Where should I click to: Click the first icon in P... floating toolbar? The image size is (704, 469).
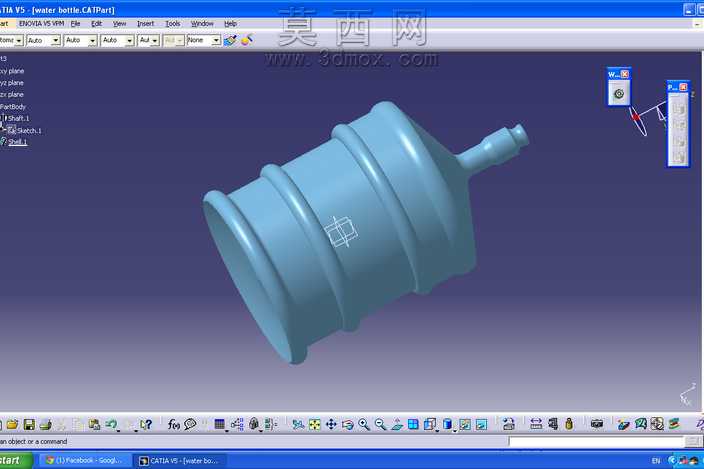(678, 108)
